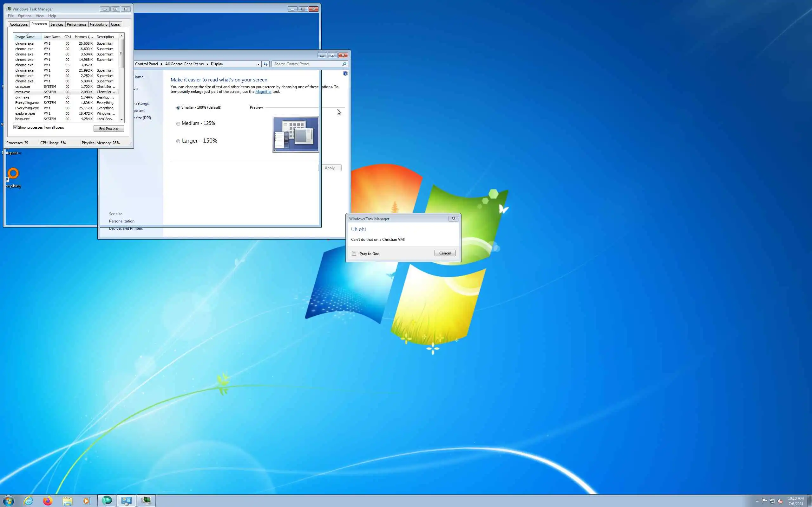Open Firefox from the taskbar
Viewport: 812px width, 507px height.
click(48, 501)
